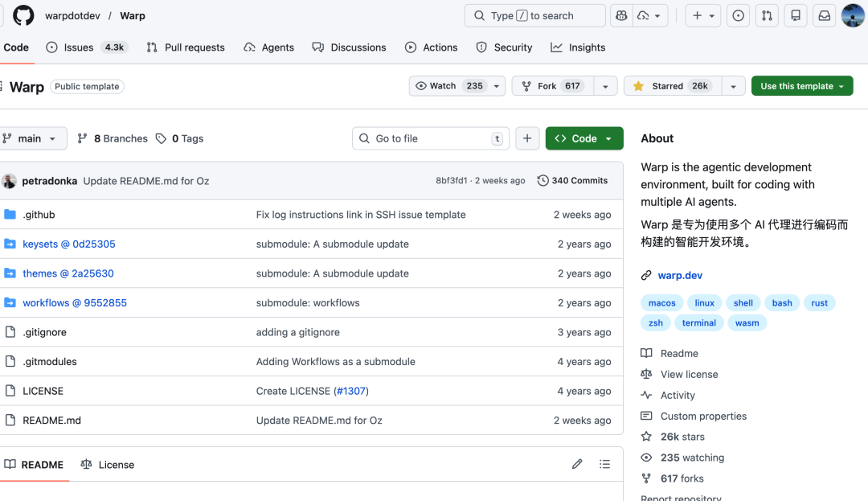Click the pencil icon to edit the README

tap(576, 464)
